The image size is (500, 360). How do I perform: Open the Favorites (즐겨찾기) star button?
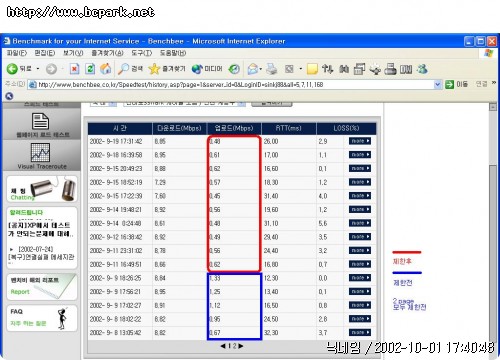point(167,69)
